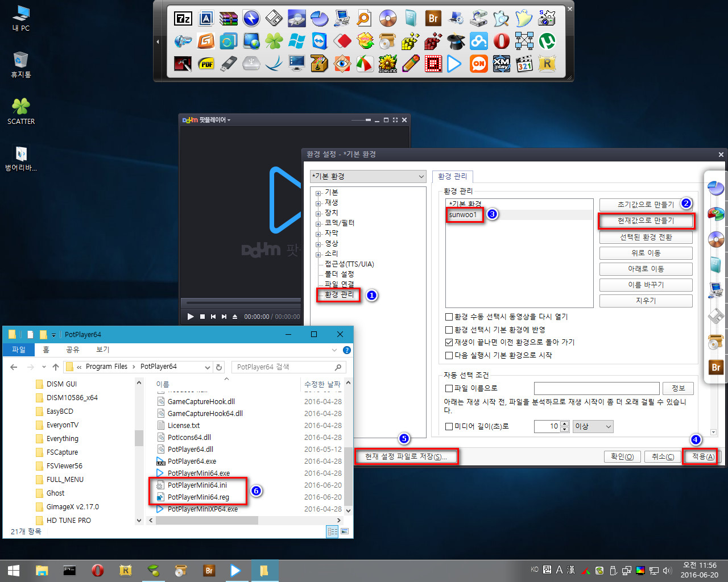Select PotPlayerMini64.ini file in Explorer
Image resolution: width=728 pixels, height=582 pixels.
(197, 485)
